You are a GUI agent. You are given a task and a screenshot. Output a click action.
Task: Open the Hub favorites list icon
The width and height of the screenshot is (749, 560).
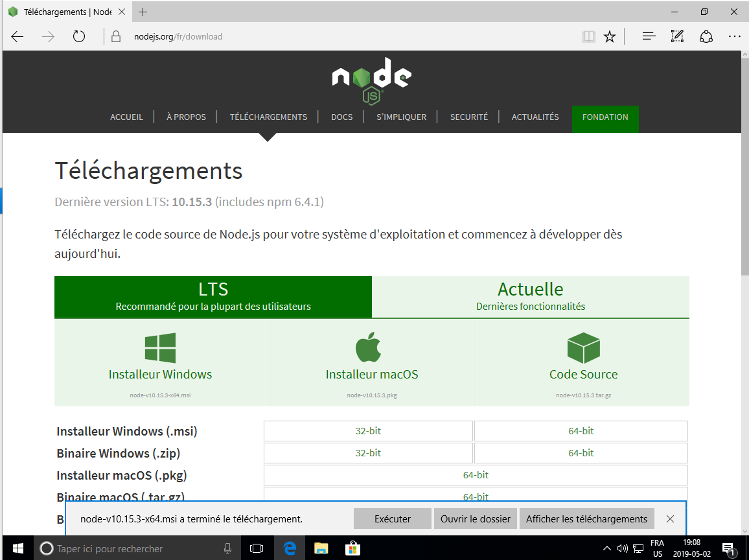649,36
